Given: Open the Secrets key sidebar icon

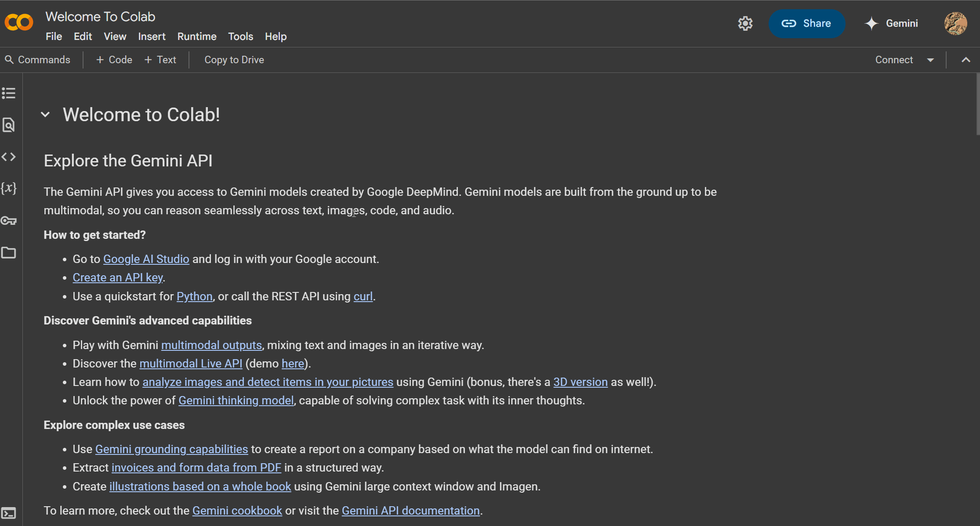Looking at the screenshot, I should pyautogui.click(x=9, y=220).
